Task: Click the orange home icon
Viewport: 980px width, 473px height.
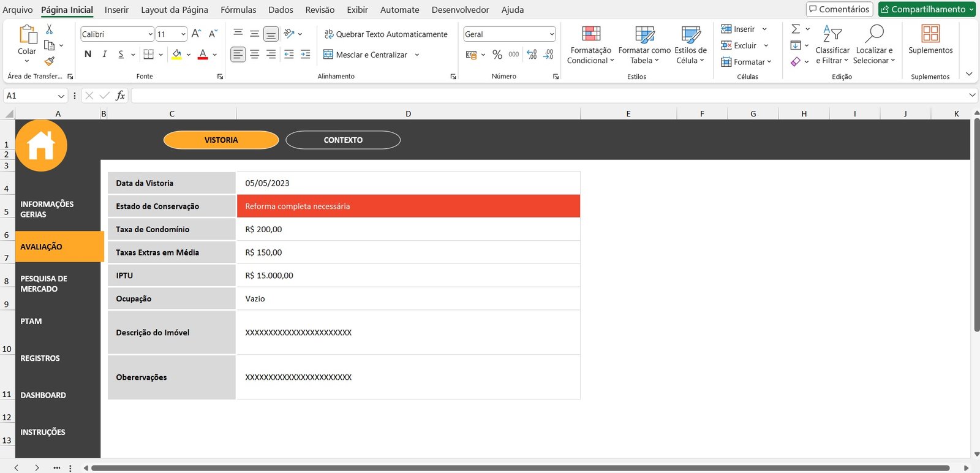Action: (x=41, y=146)
